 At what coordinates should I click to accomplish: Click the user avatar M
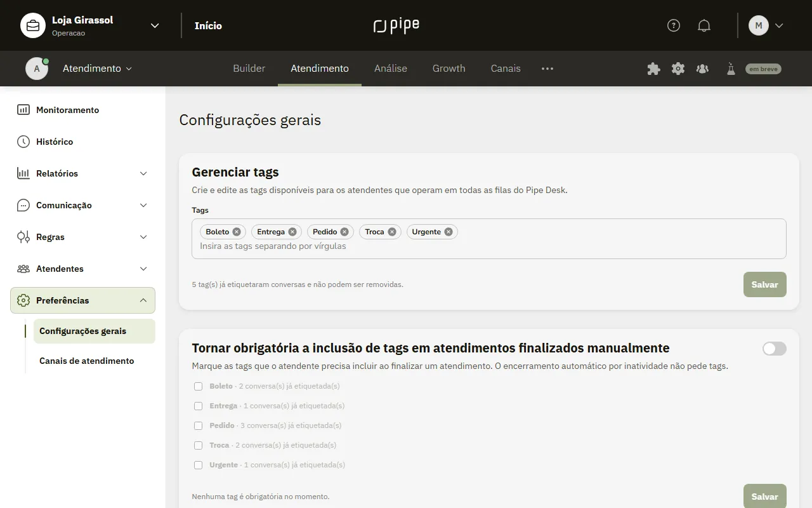[x=759, y=25]
